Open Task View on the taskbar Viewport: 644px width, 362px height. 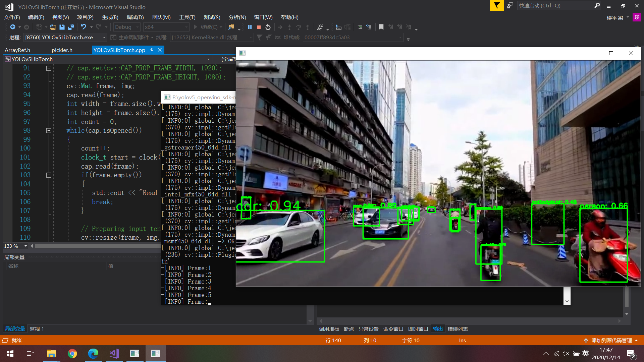[x=30, y=354]
